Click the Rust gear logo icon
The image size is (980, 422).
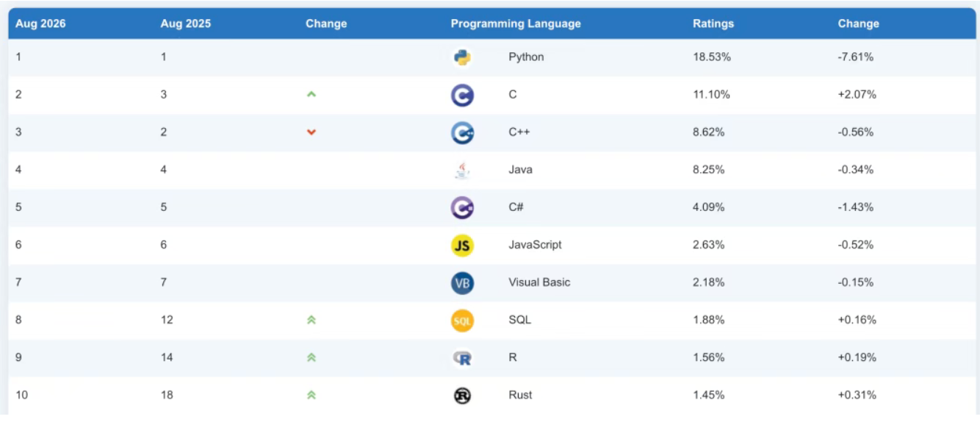click(x=462, y=396)
